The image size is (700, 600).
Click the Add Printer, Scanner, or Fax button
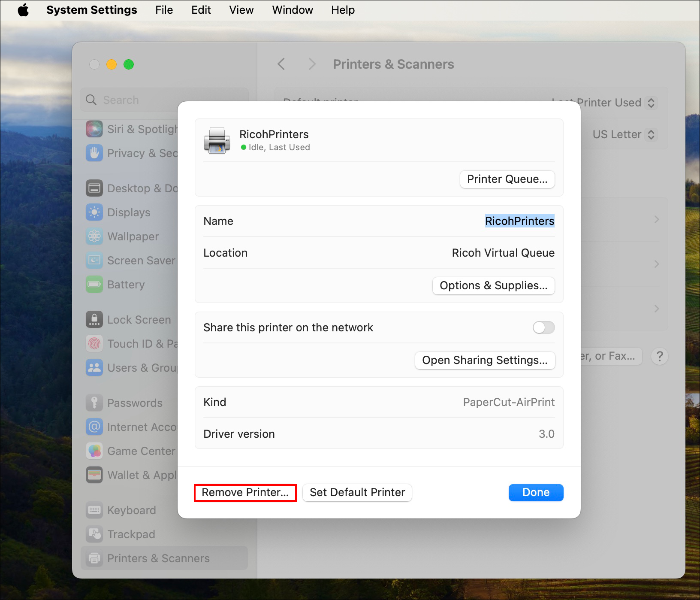pyautogui.click(x=611, y=356)
